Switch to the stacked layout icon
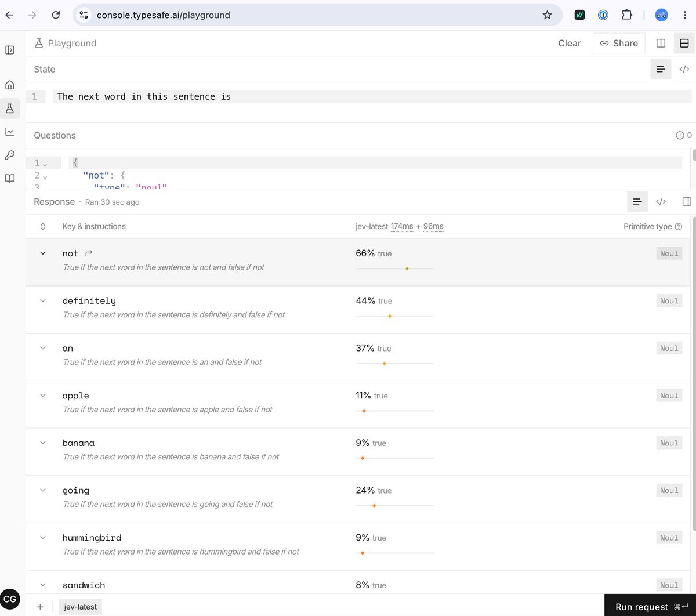Viewport: 696px width, 616px height. (684, 43)
